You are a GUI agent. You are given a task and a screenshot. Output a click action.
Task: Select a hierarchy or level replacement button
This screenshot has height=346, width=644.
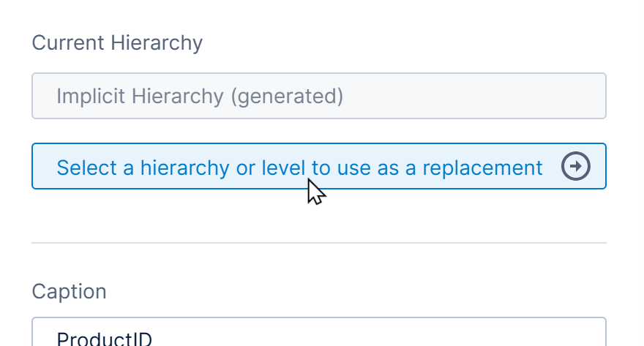[318, 167]
